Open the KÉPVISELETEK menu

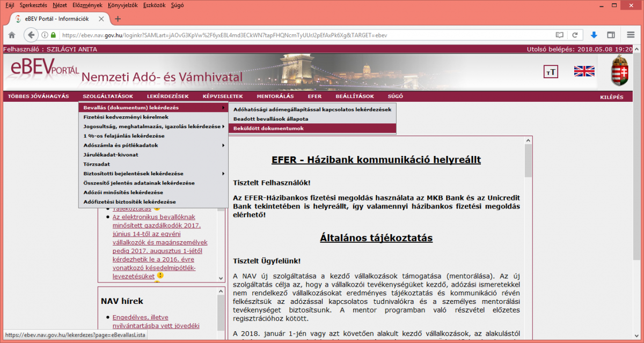223,96
